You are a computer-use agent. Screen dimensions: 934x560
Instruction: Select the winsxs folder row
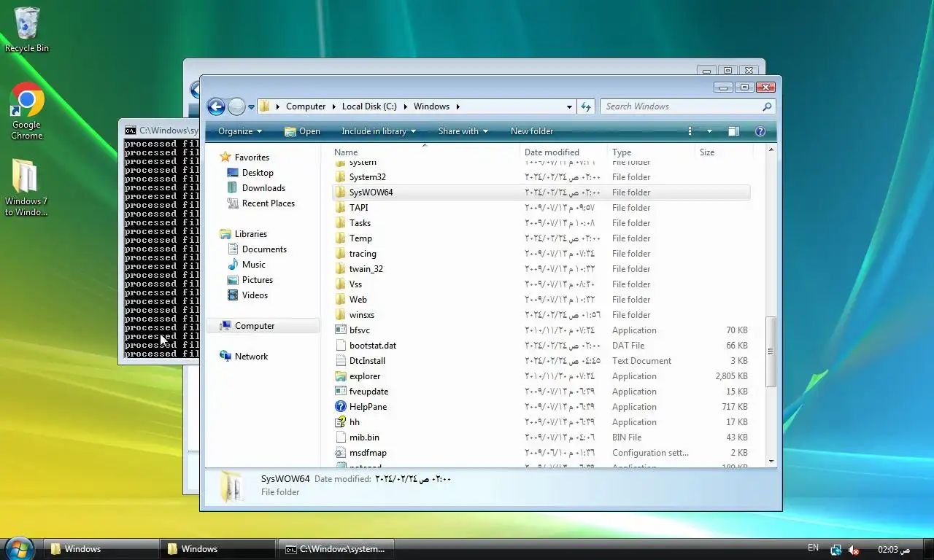[541, 315]
